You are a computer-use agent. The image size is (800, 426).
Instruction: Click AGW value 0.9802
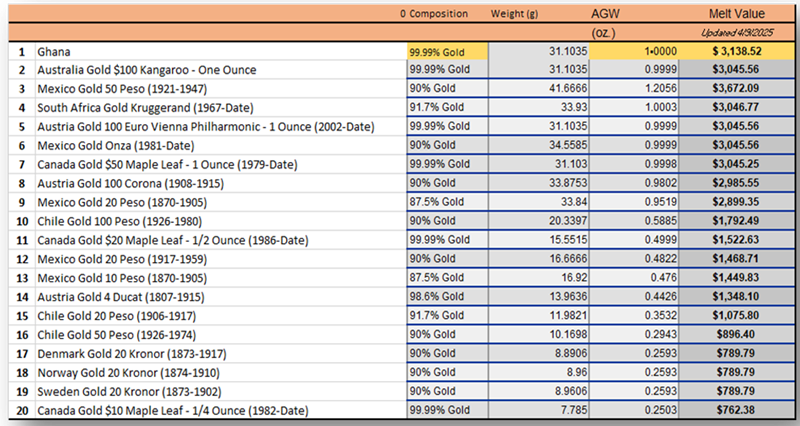(634, 183)
